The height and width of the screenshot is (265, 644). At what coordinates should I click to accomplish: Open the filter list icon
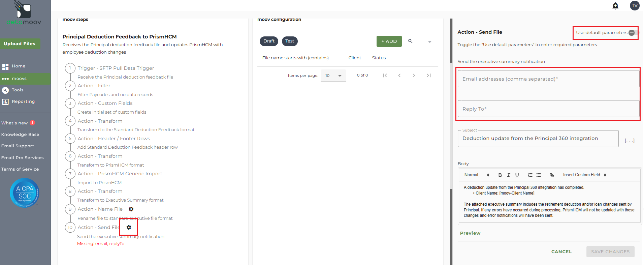(x=430, y=41)
